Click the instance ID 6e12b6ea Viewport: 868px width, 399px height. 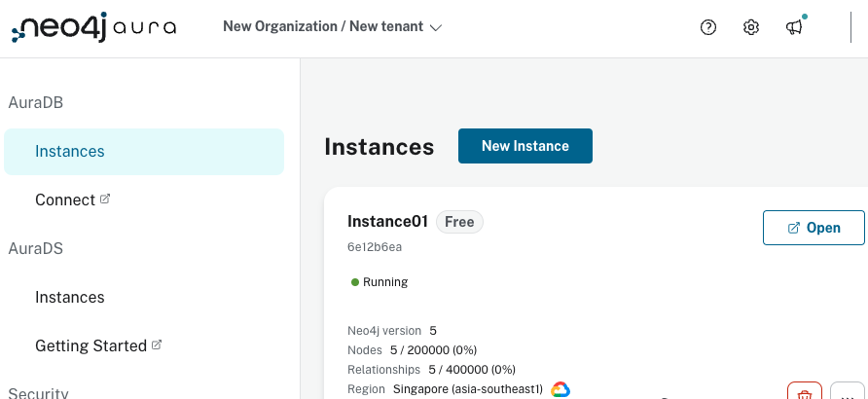[375, 247]
